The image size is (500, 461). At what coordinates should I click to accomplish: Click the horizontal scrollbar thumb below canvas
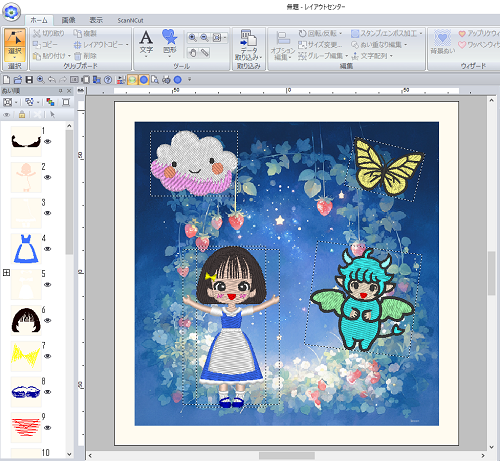click(x=287, y=455)
